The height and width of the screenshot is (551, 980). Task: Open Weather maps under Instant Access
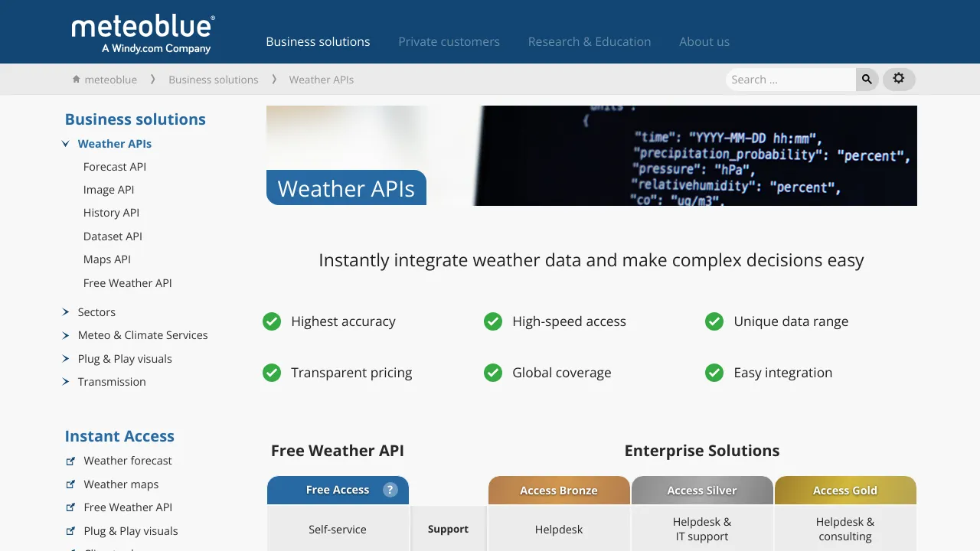coord(121,484)
